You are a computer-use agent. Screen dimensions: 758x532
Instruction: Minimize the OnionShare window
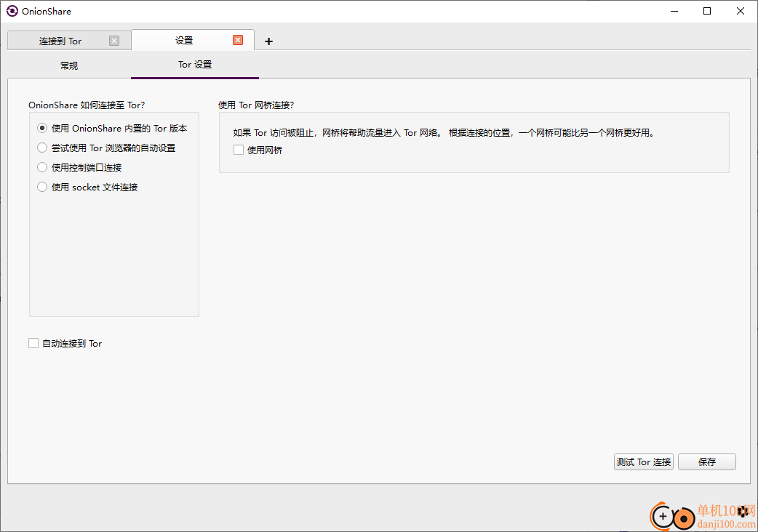(674, 11)
